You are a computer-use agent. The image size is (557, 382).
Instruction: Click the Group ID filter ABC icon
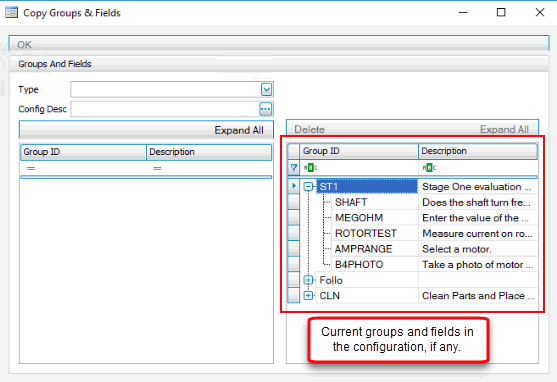pyautogui.click(x=310, y=167)
